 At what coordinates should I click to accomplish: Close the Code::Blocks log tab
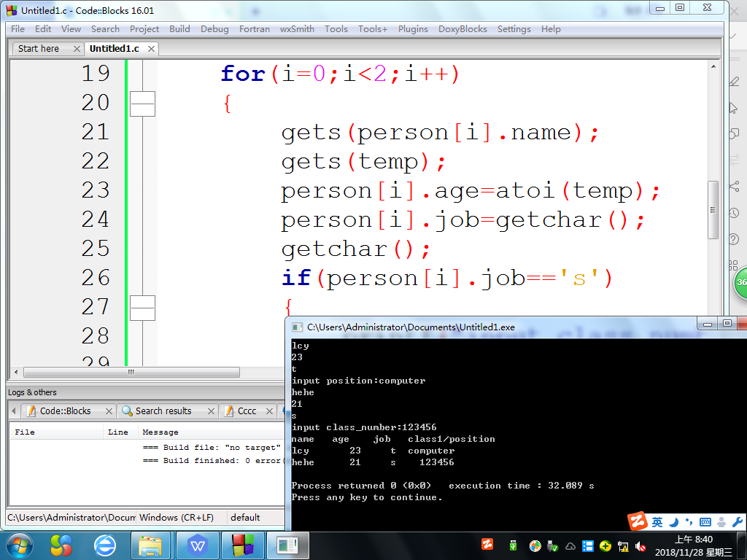point(109,411)
